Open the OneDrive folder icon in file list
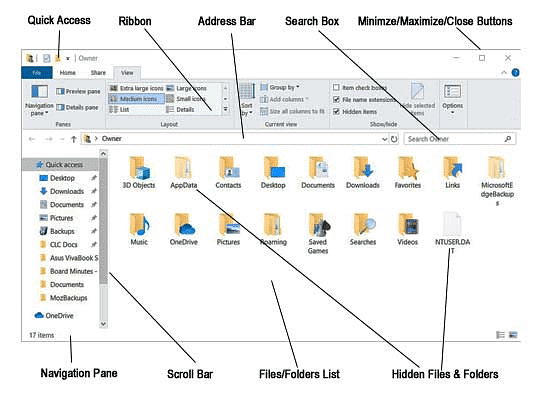544x395 pixels. point(184,230)
